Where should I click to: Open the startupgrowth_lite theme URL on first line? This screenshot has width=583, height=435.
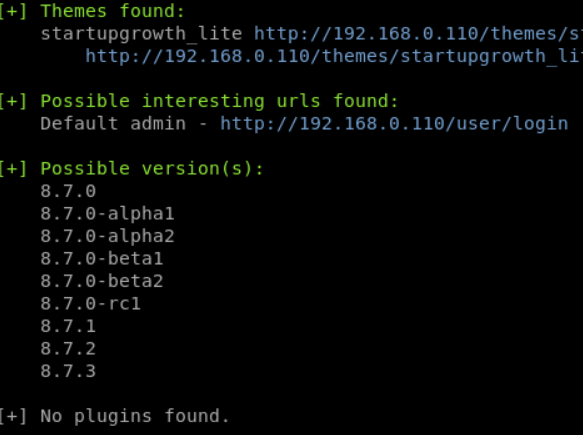[419, 34]
